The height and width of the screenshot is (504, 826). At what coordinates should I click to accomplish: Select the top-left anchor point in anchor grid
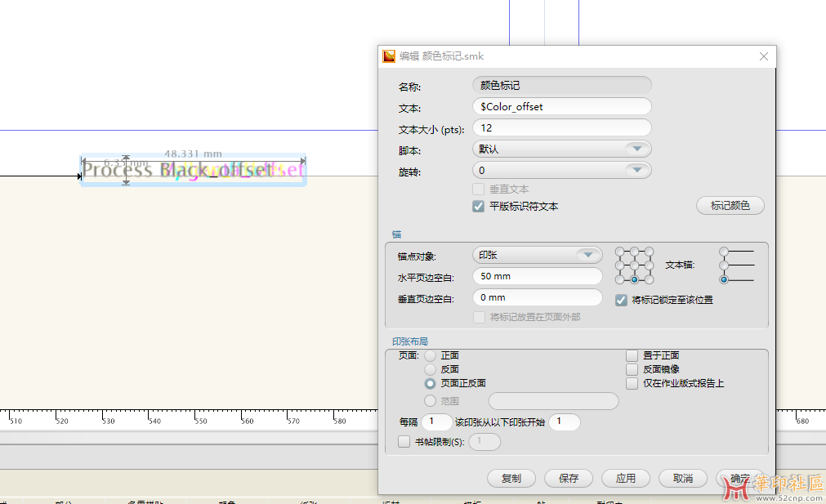(619, 252)
